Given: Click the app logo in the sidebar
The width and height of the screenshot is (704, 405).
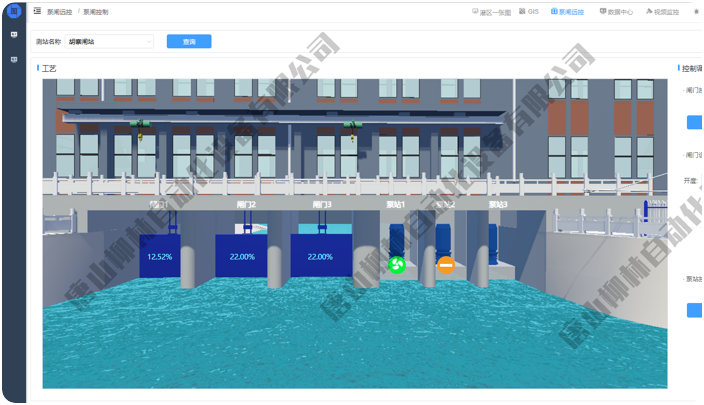Looking at the screenshot, I should click(x=14, y=11).
